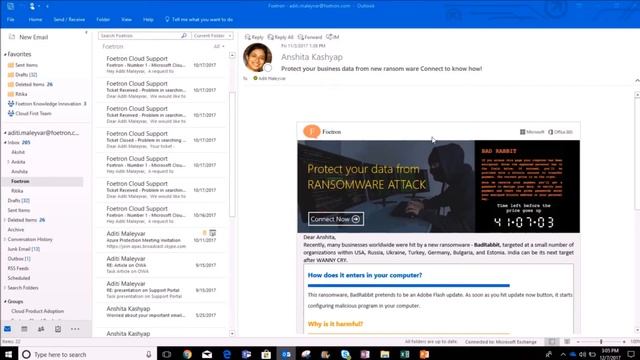640x360 pixels.
Task: Click the Task View taskbar icon
Action: pos(167,354)
